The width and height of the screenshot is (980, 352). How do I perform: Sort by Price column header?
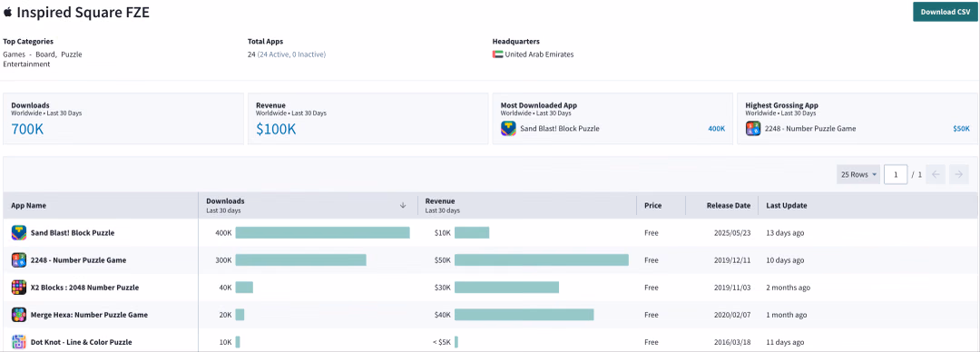tap(653, 205)
